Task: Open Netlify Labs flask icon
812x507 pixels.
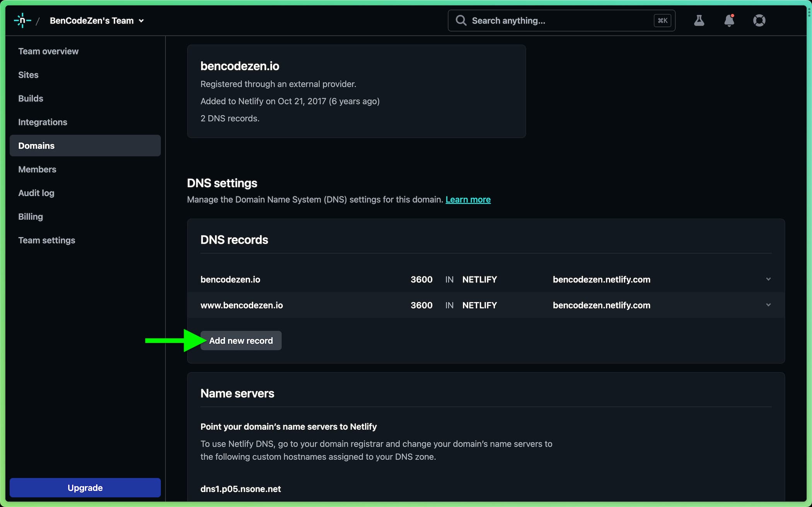Action: pyautogui.click(x=699, y=20)
